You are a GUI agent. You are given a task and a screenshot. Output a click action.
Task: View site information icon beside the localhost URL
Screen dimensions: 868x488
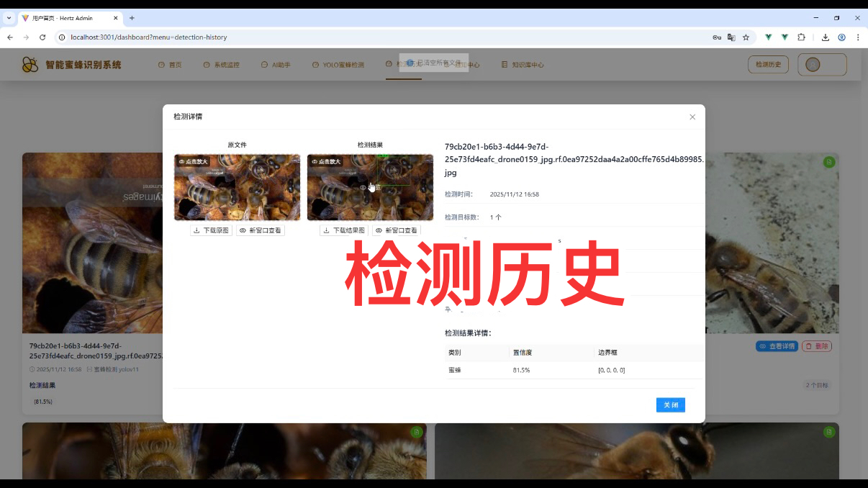point(62,37)
